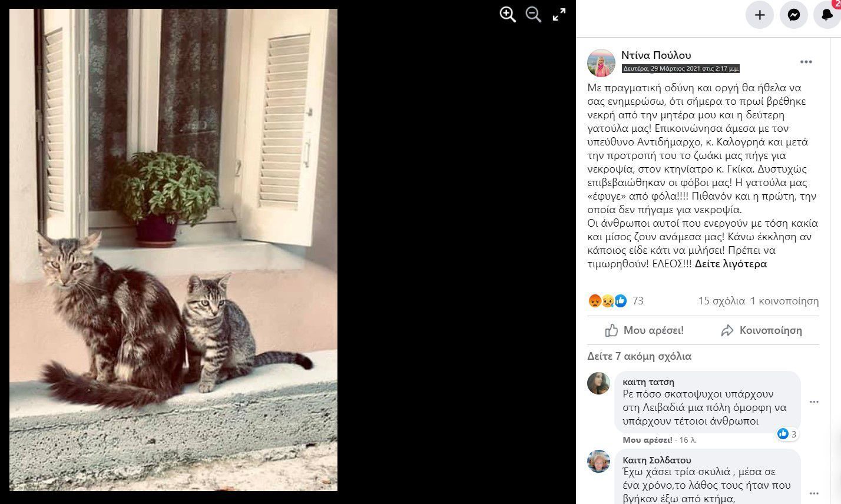Open the 1 κοινοποίηση shares count
The image size is (841, 504).
pyautogui.click(x=784, y=301)
